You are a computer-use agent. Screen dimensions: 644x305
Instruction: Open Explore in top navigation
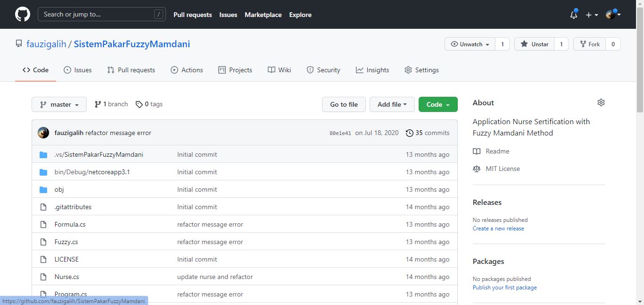click(300, 15)
